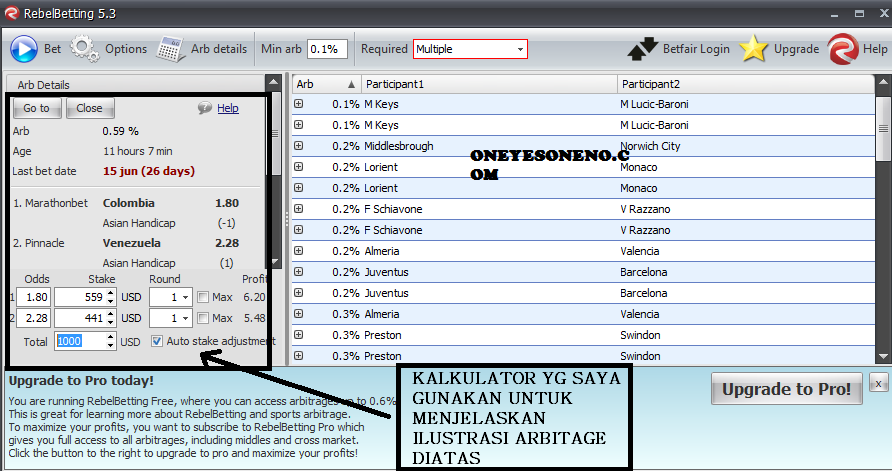Image resolution: width=892 pixels, height=471 pixels.
Task: Check Max box for stake 441
Action: 203,318
